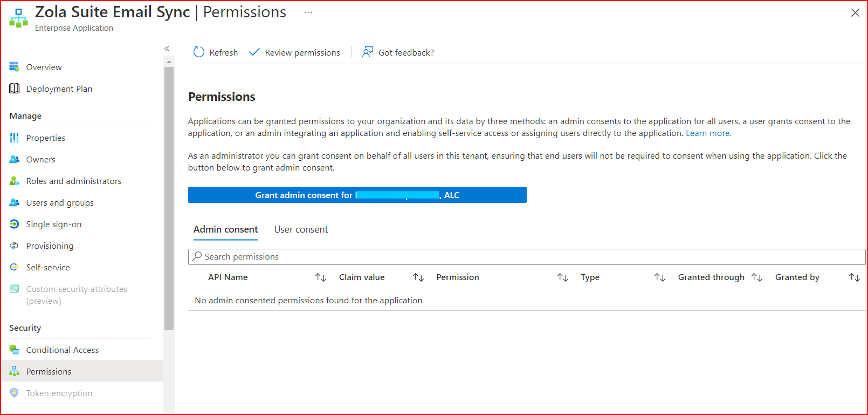Image resolution: width=868 pixels, height=415 pixels.
Task: Sort by API Name arrows
Action: coord(321,277)
